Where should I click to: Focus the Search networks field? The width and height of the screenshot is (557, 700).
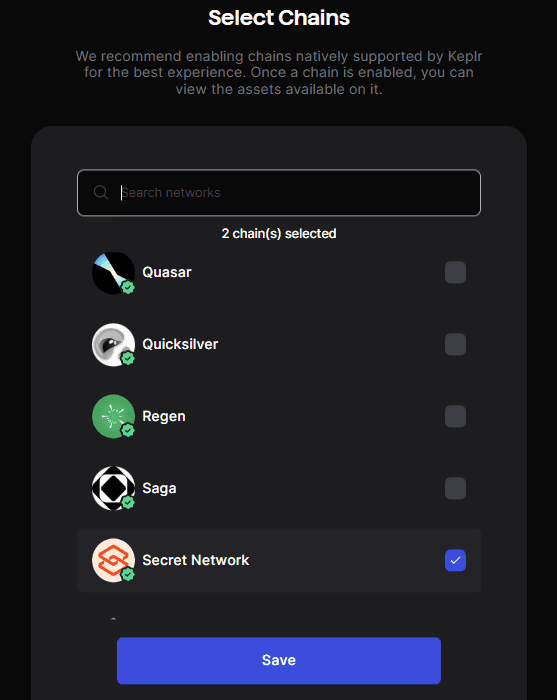click(279, 192)
